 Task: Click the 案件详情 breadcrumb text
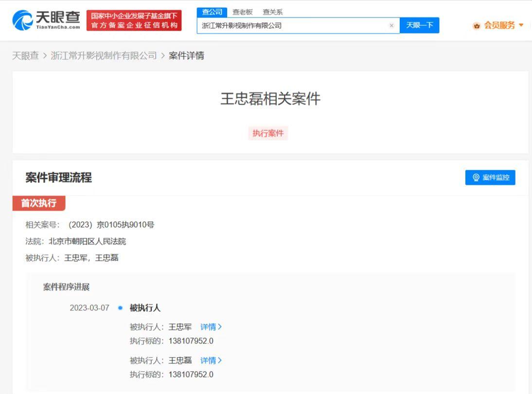pyautogui.click(x=186, y=55)
